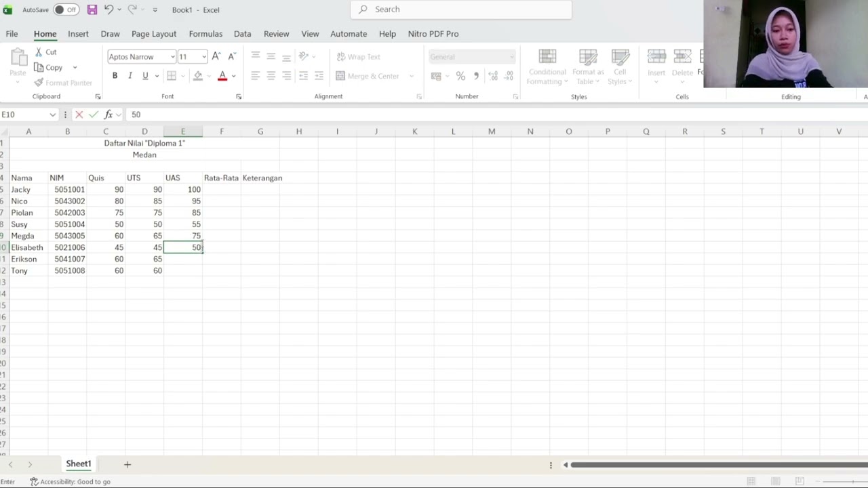
Task: Click the Borders icon
Action: (x=172, y=76)
